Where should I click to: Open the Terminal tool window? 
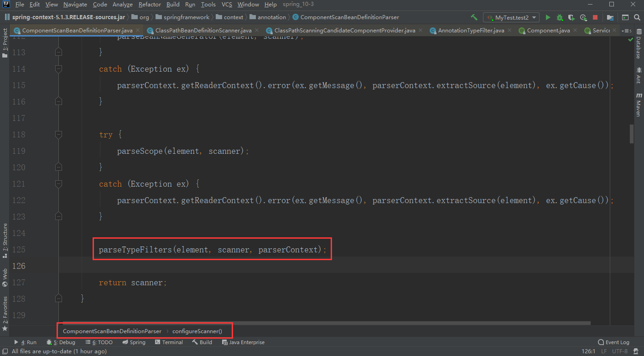tap(169, 342)
